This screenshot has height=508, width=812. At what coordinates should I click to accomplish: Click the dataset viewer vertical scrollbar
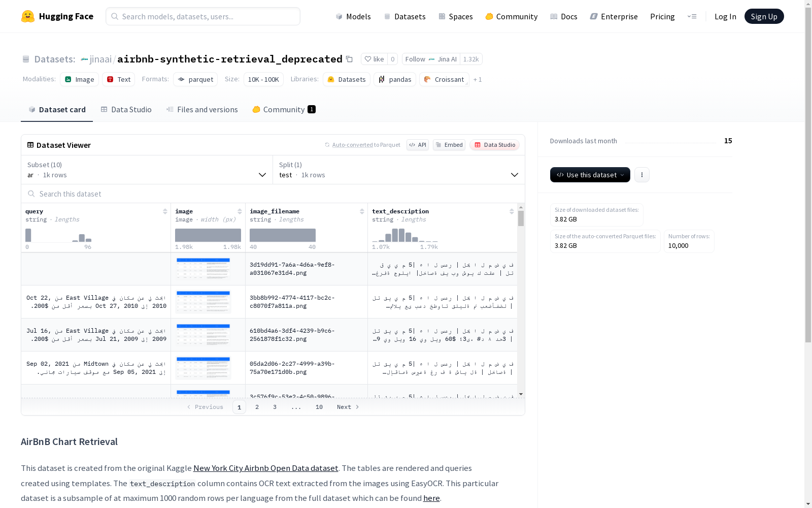pyautogui.click(x=521, y=218)
